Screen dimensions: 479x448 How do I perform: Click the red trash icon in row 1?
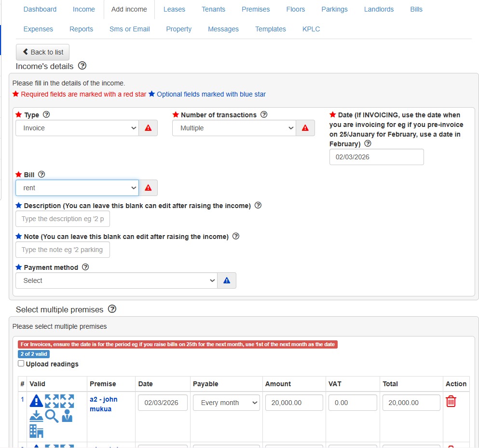tap(451, 401)
